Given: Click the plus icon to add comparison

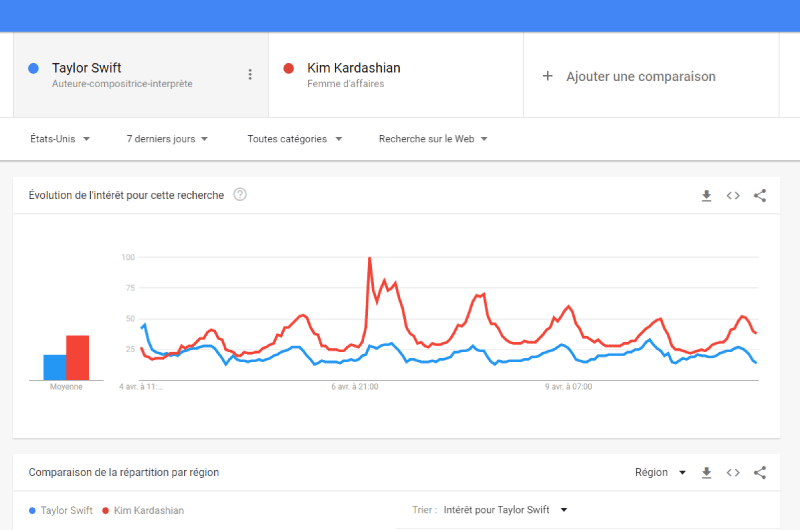Looking at the screenshot, I should coord(547,76).
